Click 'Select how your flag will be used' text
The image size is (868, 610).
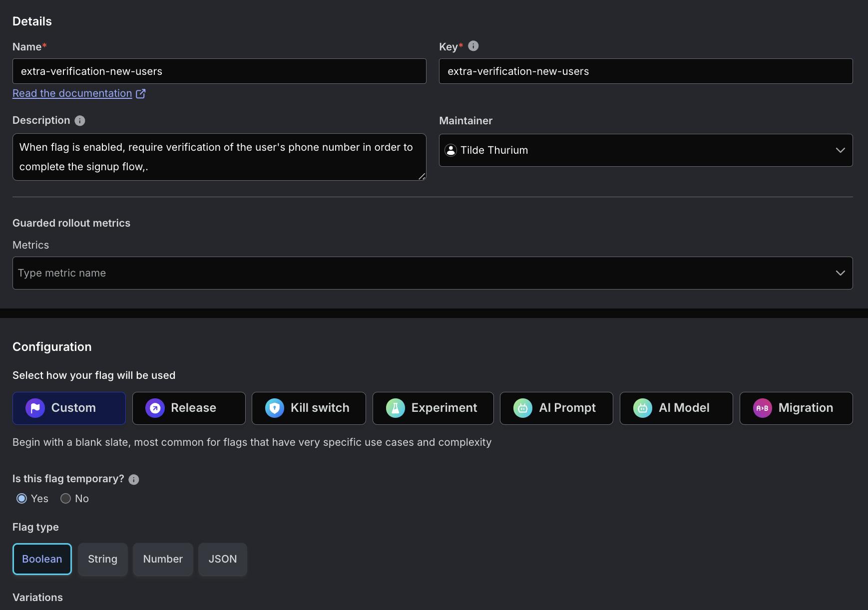tap(94, 375)
